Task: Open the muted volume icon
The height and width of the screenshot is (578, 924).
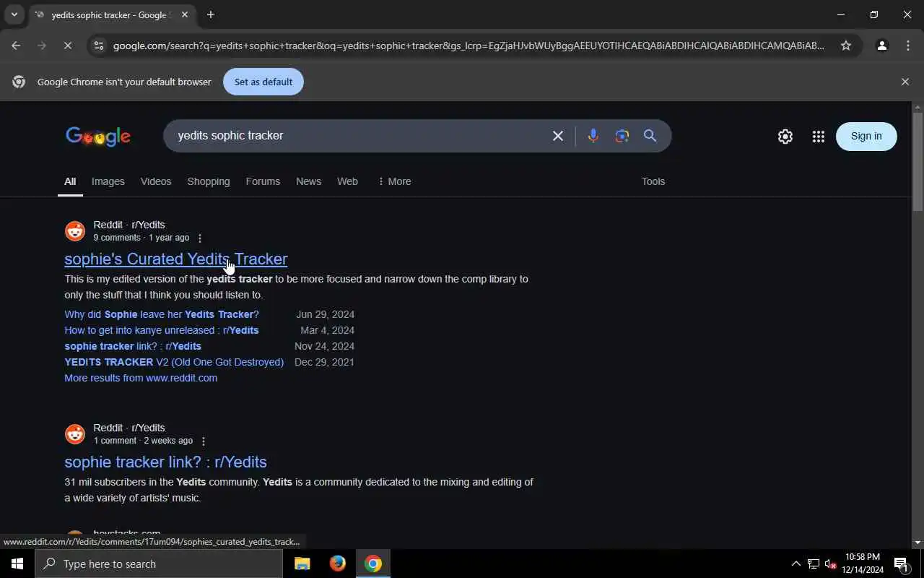Action: pos(830,564)
